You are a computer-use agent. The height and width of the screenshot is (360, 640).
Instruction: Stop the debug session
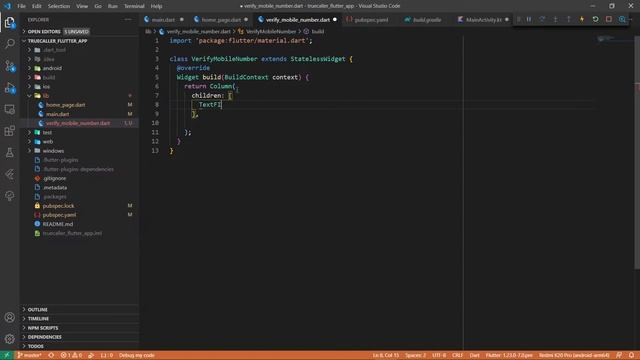tap(609, 19)
